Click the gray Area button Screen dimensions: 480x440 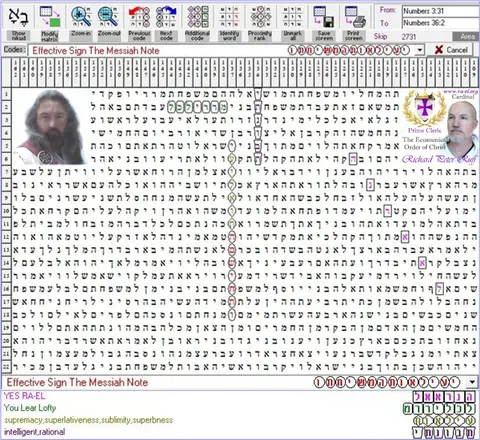pos(467,37)
